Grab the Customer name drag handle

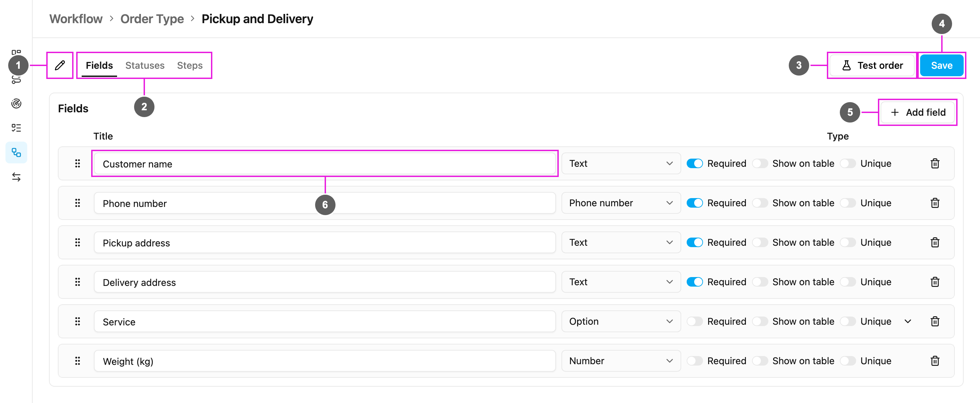coord(78,164)
